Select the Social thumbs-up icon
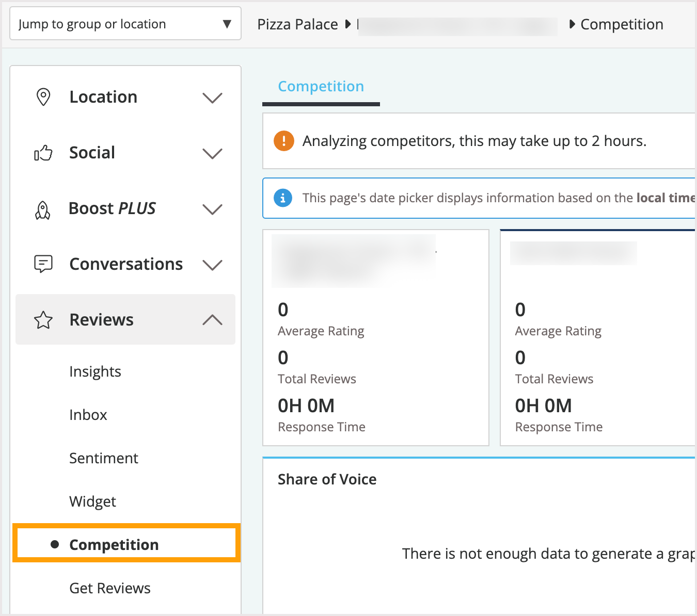This screenshot has height=616, width=697. (x=43, y=153)
